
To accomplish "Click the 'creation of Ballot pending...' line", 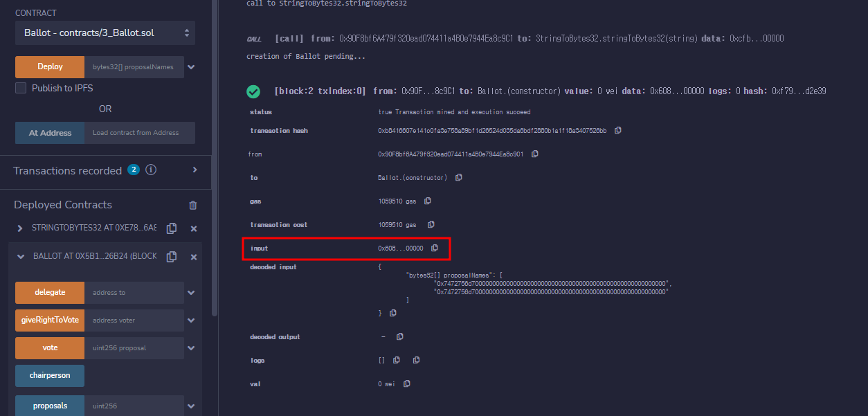I will [306, 56].
